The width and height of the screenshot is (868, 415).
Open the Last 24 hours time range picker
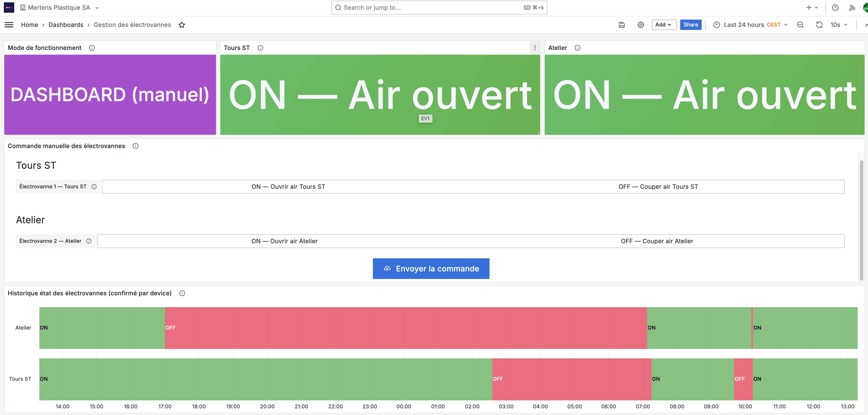coord(750,25)
